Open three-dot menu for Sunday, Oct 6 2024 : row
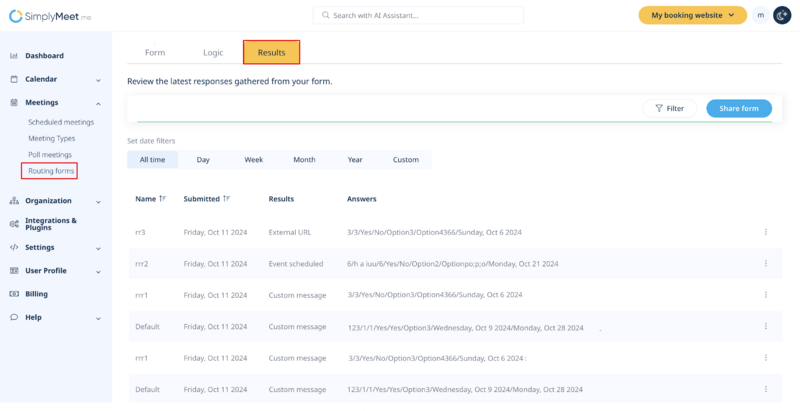Image resolution: width=800 pixels, height=411 pixels. pyautogui.click(x=765, y=358)
